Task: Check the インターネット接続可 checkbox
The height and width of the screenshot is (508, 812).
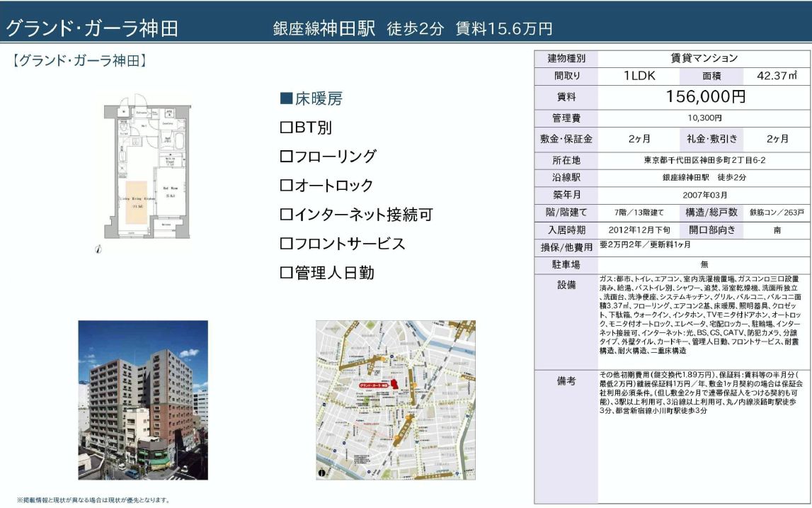Action: point(287,214)
